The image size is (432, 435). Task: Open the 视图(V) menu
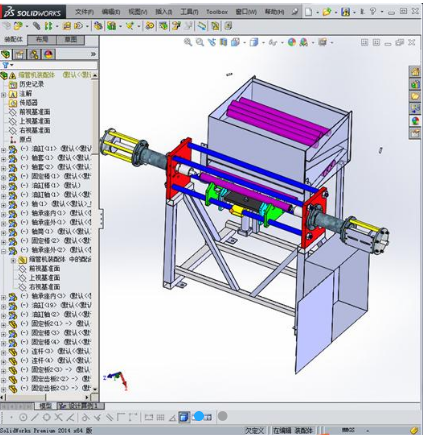click(x=138, y=12)
